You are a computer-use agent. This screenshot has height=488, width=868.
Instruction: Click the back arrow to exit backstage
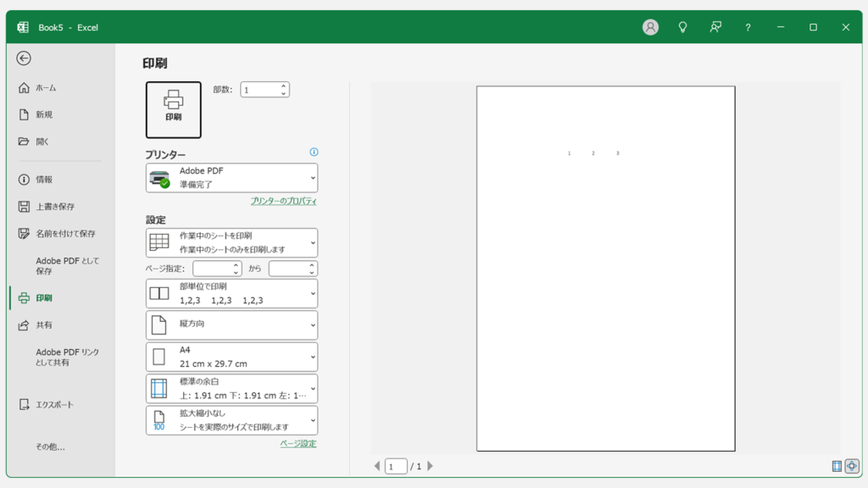pos(24,58)
